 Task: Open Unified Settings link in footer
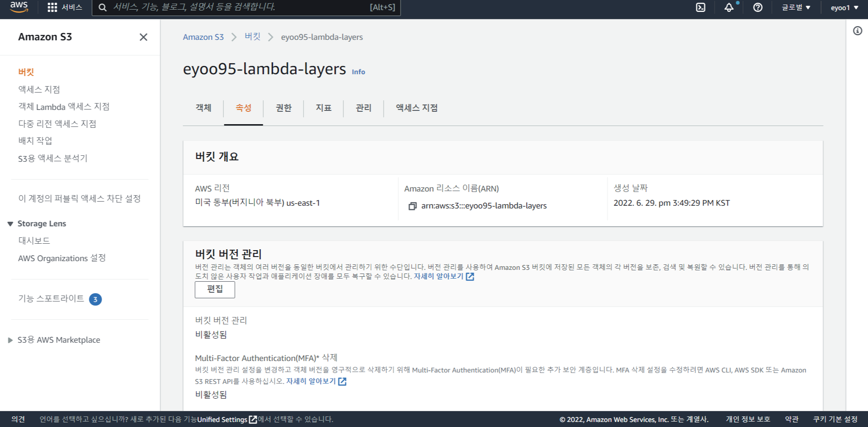point(222,420)
